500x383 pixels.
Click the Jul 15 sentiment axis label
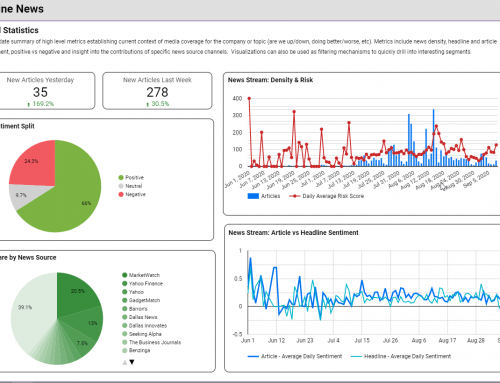pyautogui.click(x=362, y=340)
